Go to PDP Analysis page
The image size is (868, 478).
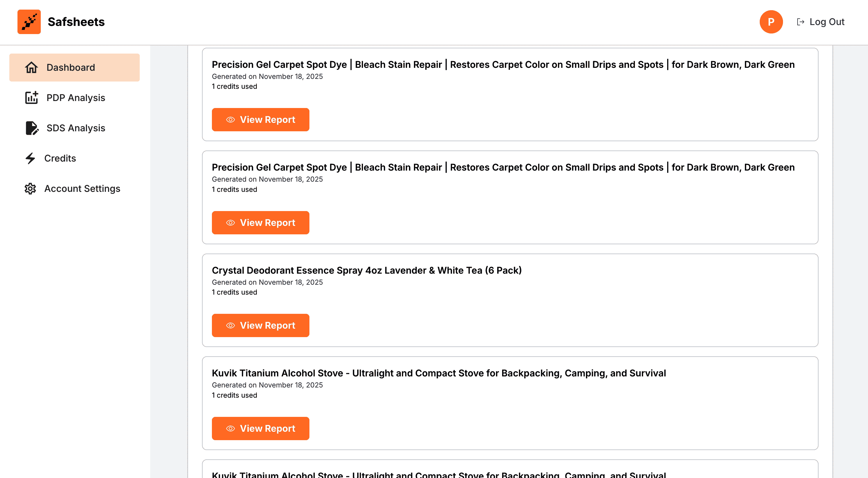click(x=76, y=98)
